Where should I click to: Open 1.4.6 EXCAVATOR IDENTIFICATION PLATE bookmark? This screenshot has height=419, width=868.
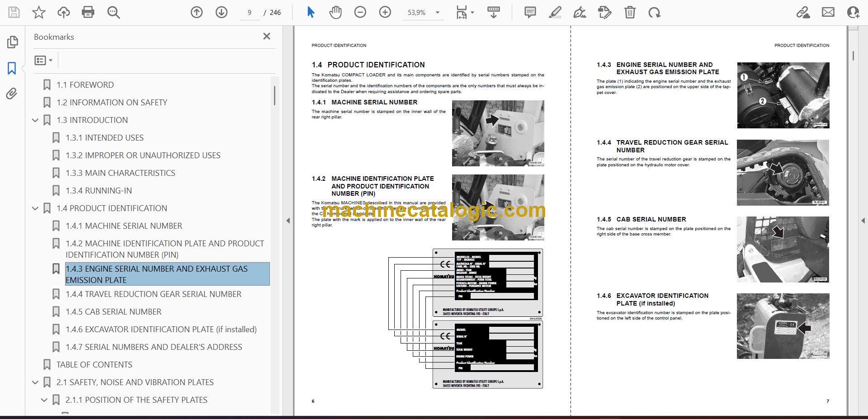tap(161, 330)
